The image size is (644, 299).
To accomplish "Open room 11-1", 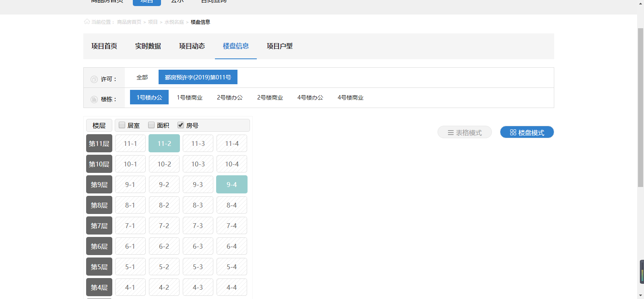I will (130, 143).
